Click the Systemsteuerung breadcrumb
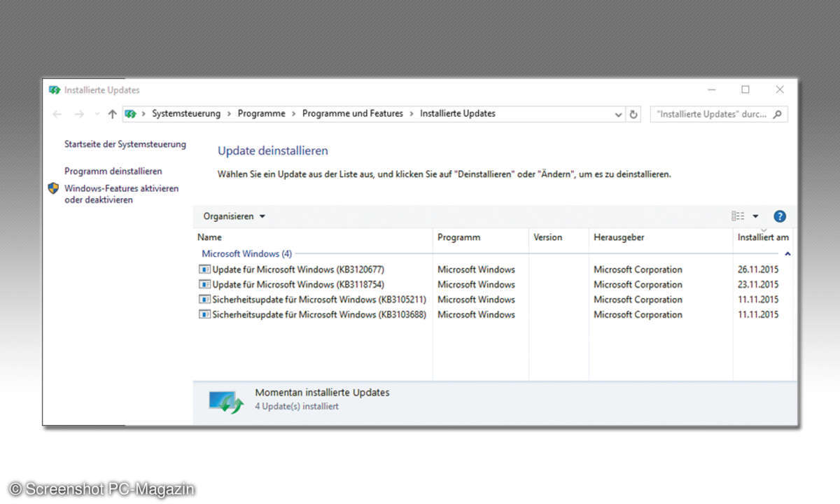Image resolution: width=840 pixels, height=504 pixels. tap(186, 113)
